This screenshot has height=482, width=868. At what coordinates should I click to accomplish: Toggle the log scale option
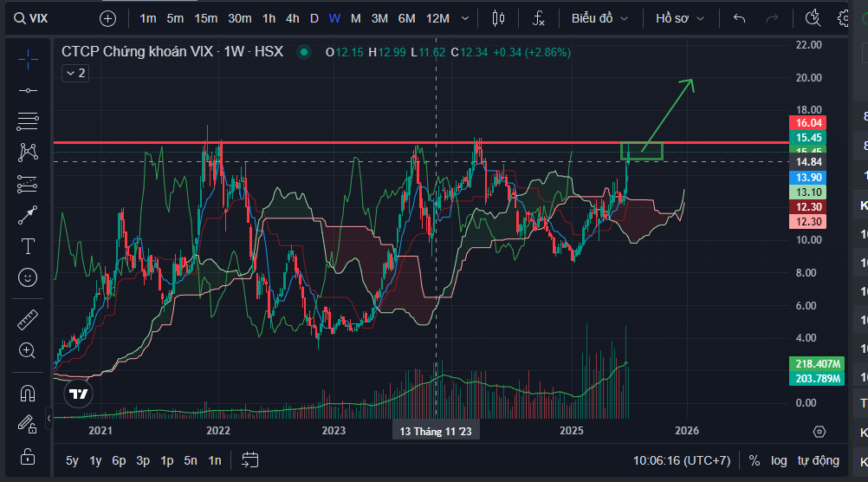coord(780,460)
